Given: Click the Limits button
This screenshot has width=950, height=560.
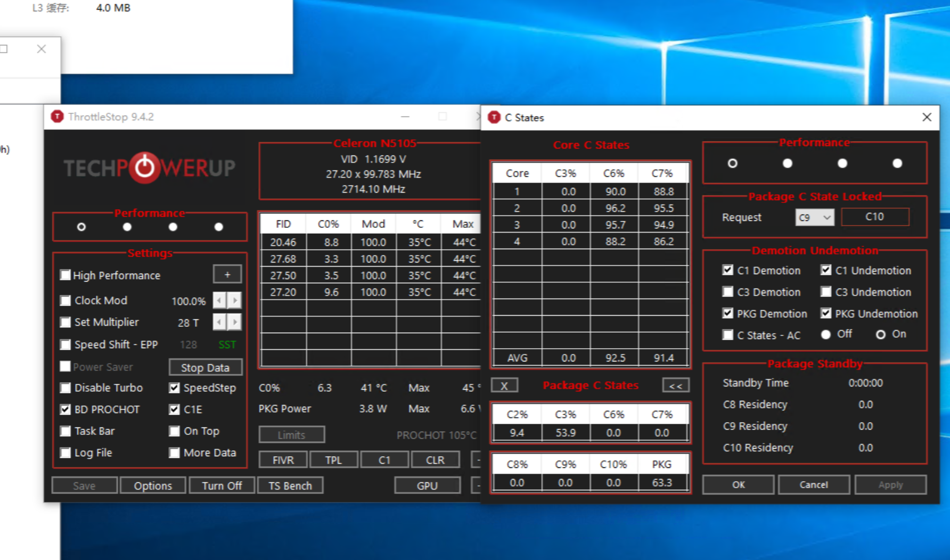Looking at the screenshot, I should click(x=292, y=435).
